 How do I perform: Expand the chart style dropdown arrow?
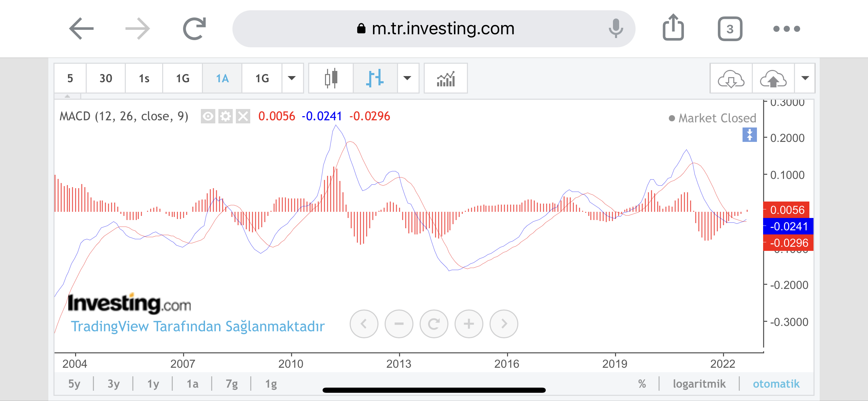point(407,78)
